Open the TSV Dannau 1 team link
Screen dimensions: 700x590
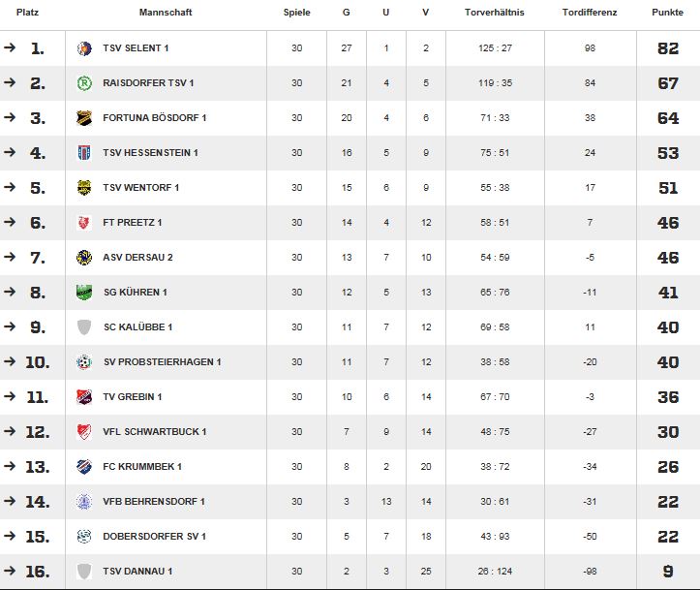tap(137, 571)
